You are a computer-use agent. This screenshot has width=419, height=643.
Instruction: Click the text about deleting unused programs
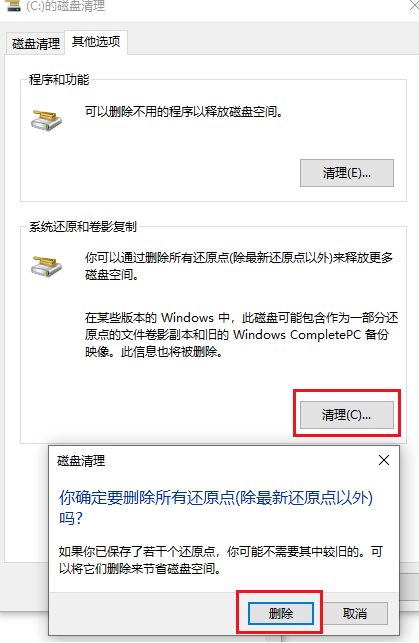(x=184, y=112)
